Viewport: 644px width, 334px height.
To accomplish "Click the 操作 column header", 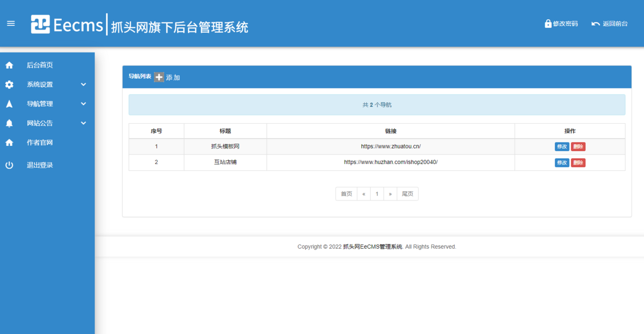I will tap(570, 131).
